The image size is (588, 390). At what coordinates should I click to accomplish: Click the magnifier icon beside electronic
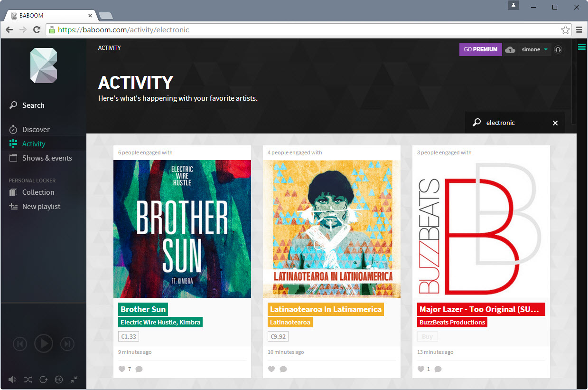pyautogui.click(x=476, y=123)
